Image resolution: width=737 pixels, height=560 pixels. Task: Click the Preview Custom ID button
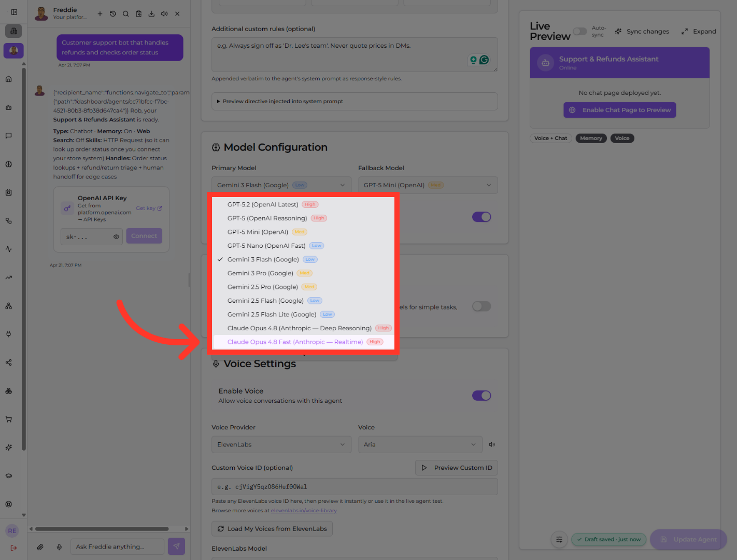457,468
